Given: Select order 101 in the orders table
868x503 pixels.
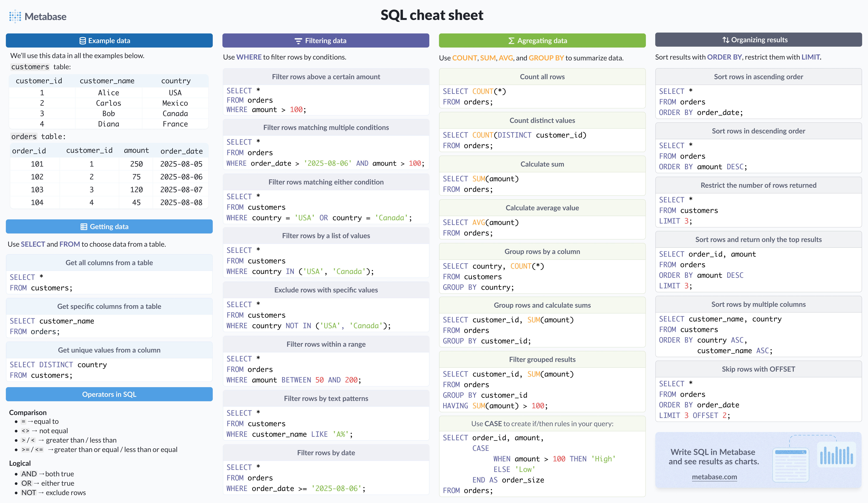Looking at the screenshot, I should tap(38, 164).
